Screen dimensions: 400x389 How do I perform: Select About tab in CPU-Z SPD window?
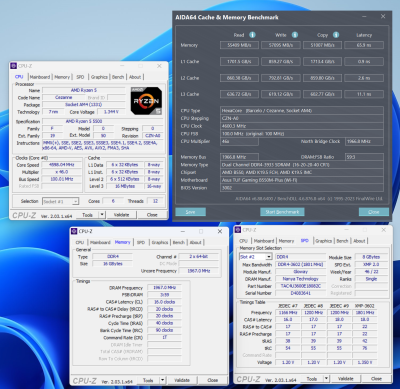click(x=359, y=241)
